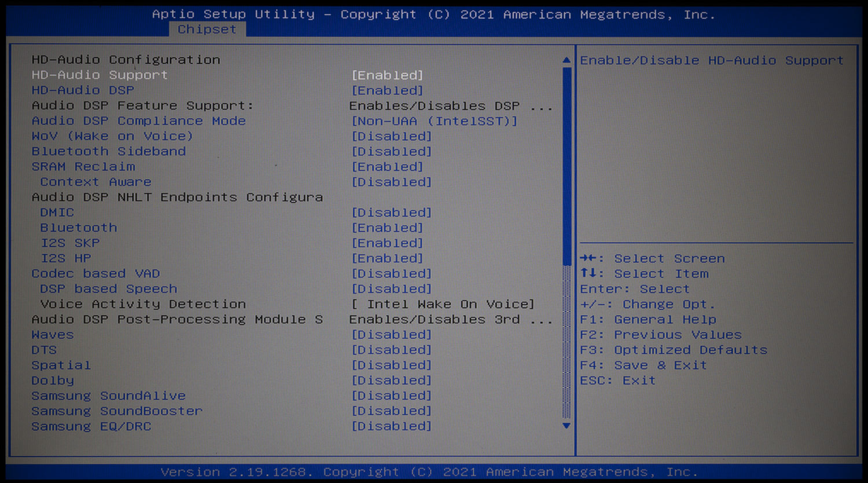
Task: Select DTS post-processing setting
Action: (x=44, y=350)
